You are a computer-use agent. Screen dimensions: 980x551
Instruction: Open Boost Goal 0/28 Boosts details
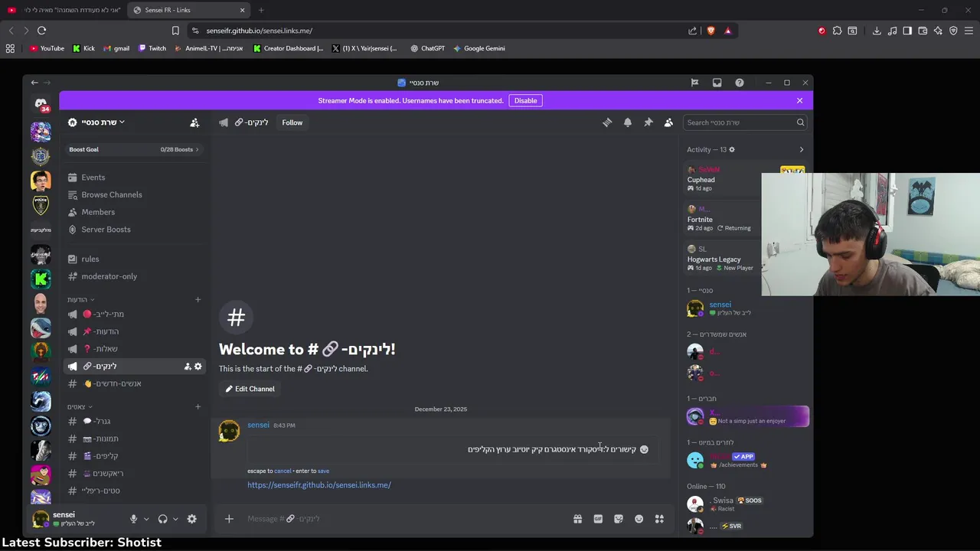coord(134,149)
